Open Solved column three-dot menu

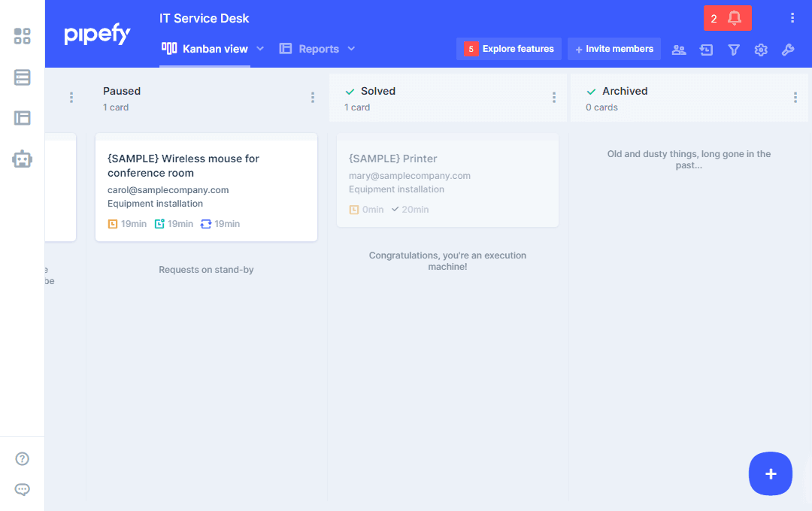point(554,98)
